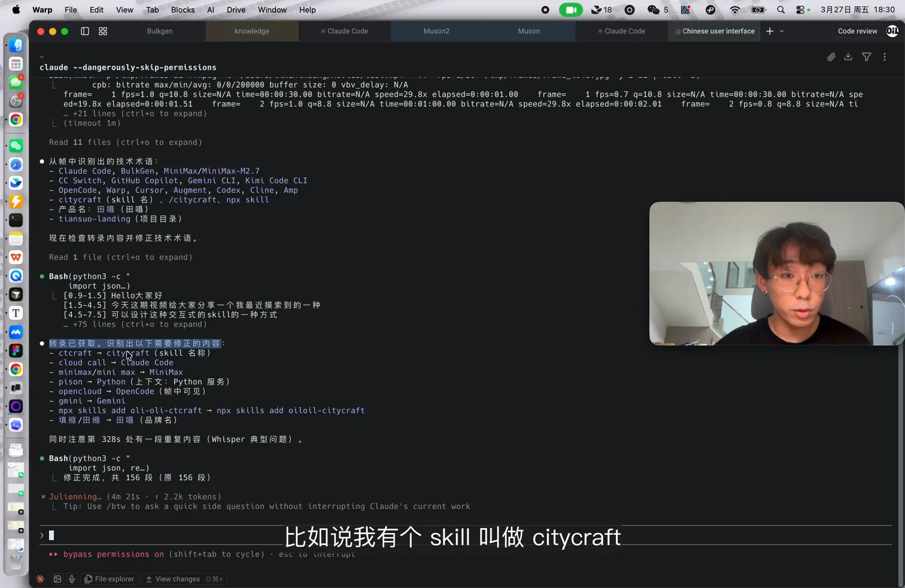Open the Terminal app in the Dock
This screenshot has height=588, width=905.
click(x=16, y=220)
